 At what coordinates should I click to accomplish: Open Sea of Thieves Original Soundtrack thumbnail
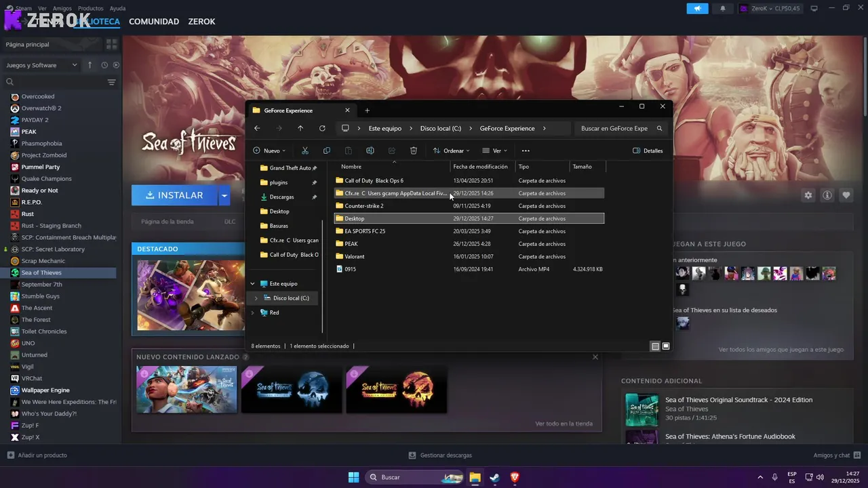[642, 409]
